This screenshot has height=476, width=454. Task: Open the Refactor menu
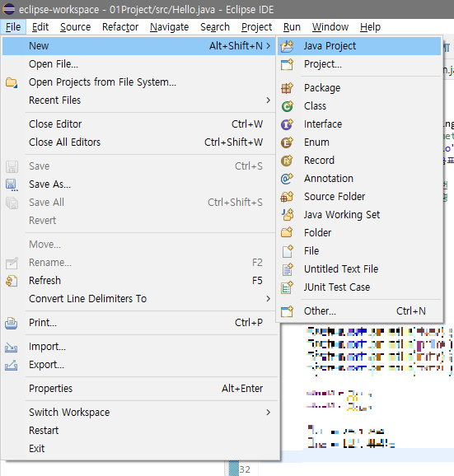[120, 27]
